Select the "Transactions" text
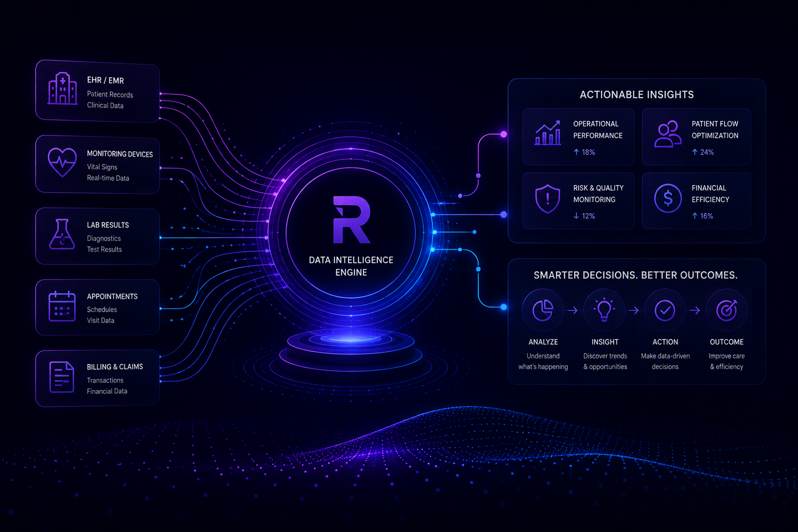Image resolution: width=798 pixels, height=532 pixels. coord(105,380)
